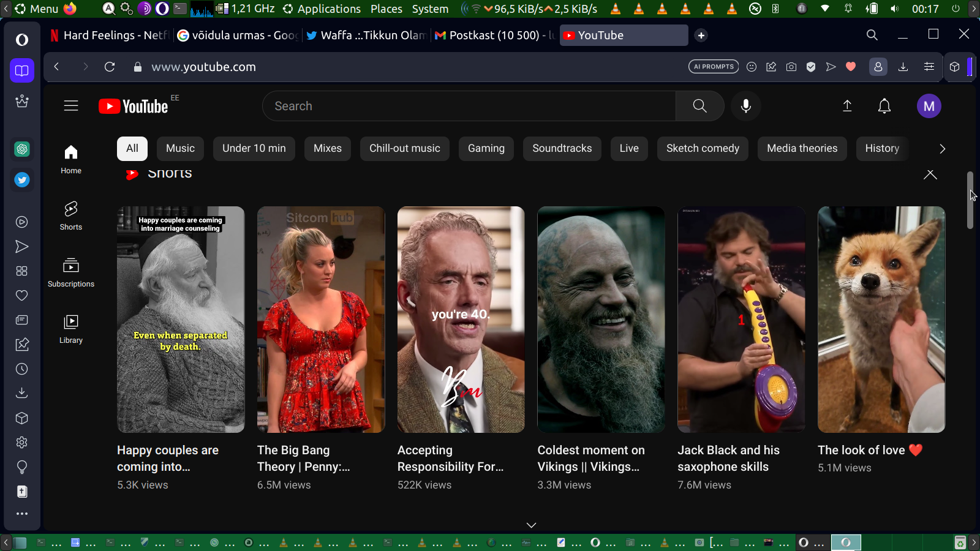Select the Chill-out music filter chip
Screen dimensions: 980x551
[404, 148]
